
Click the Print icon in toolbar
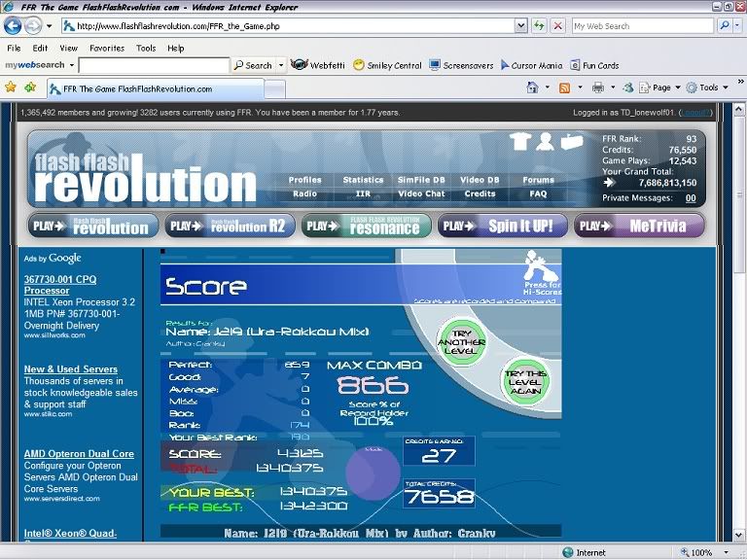(x=597, y=87)
